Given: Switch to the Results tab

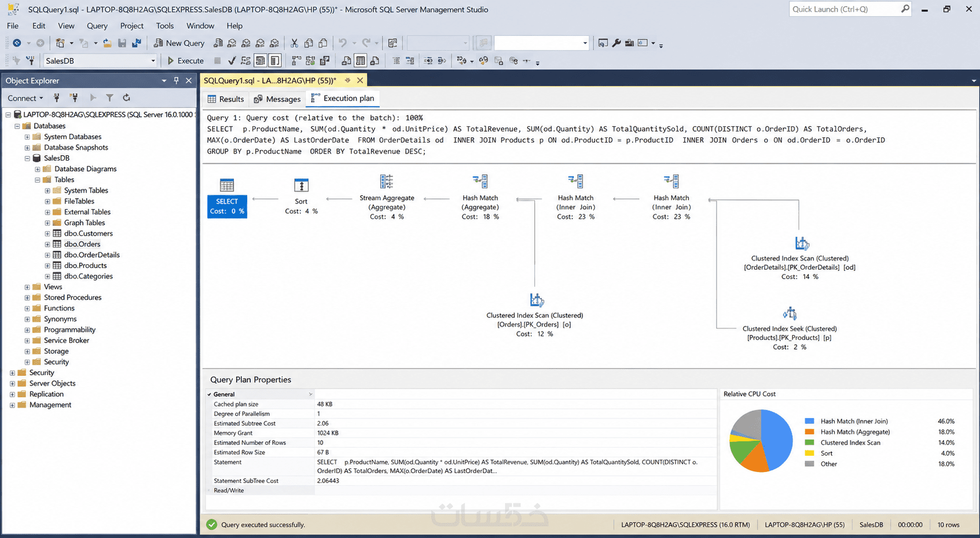Looking at the screenshot, I should (x=226, y=99).
